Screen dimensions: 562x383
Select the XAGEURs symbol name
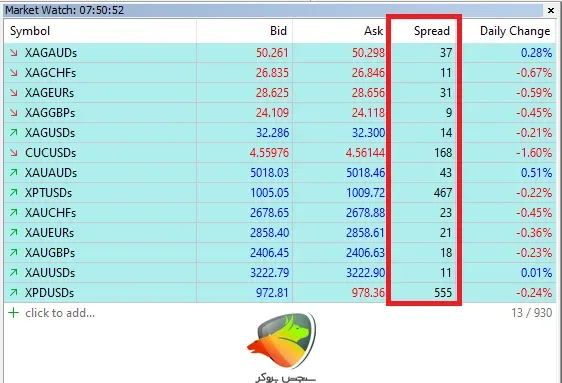[49, 93]
